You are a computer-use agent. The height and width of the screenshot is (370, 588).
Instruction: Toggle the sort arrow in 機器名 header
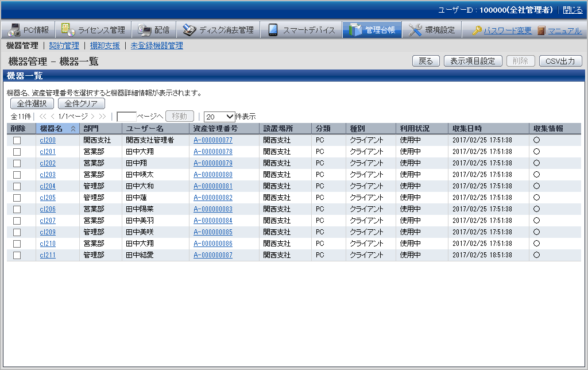tap(73, 129)
